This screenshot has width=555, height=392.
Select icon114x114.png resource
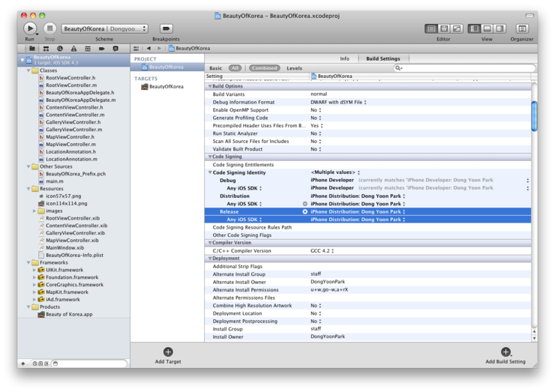(x=67, y=203)
